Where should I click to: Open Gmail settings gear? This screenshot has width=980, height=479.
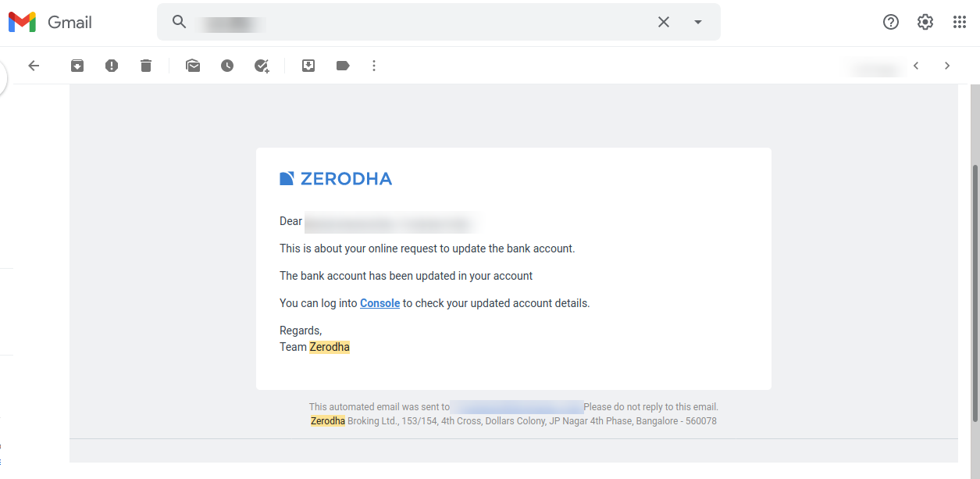[925, 22]
